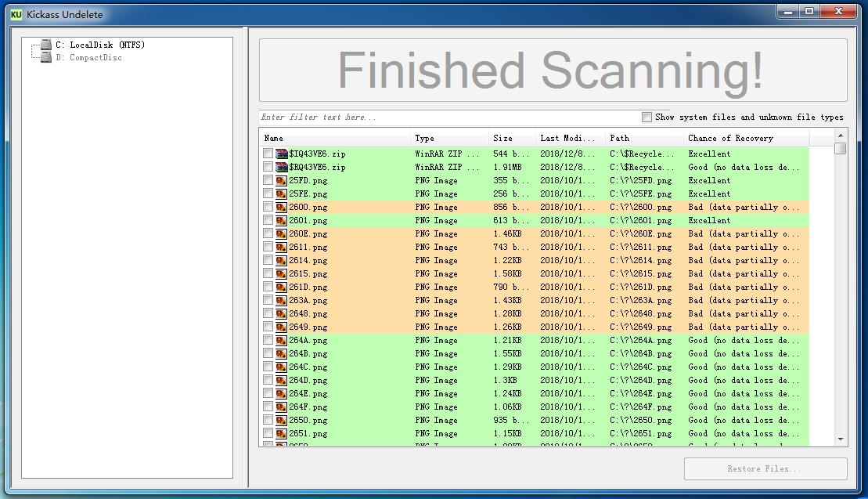The height and width of the screenshot is (499, 868).
Task: Click the 264E.png image file icon
Action: (282, 393)
